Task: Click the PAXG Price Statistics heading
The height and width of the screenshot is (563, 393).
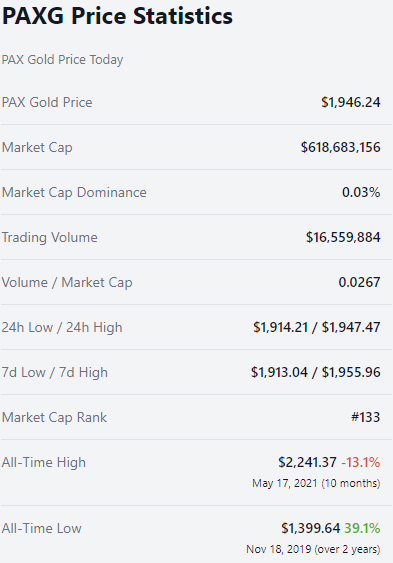Action: click(x=117, y=16)
